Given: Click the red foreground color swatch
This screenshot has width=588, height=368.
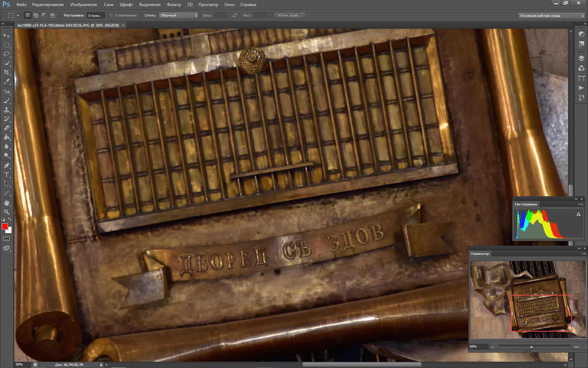Looking at the screenshot, I should [5, 226].
